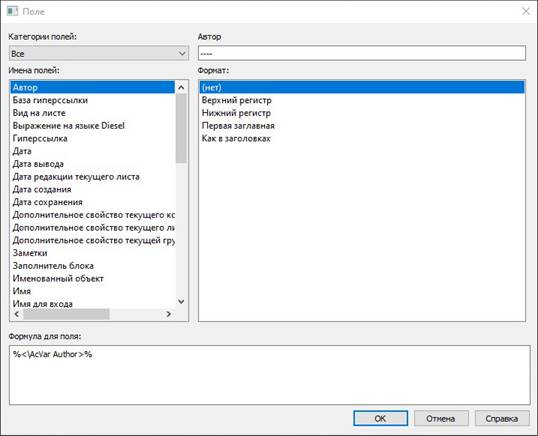Select (нет) format option
Image resolution: width=538 pixels, height=436 pixels.
coord(362,87)
